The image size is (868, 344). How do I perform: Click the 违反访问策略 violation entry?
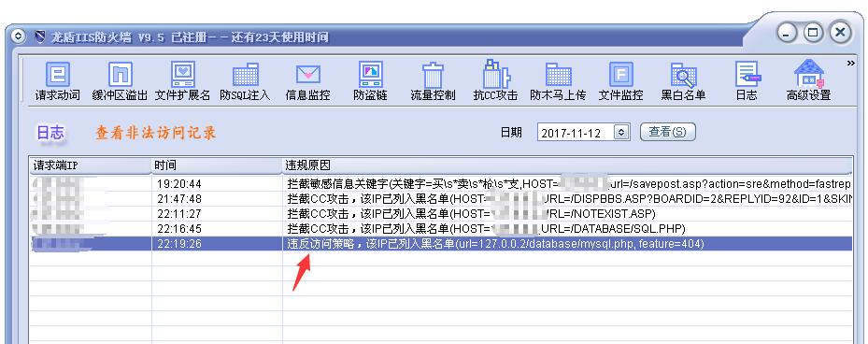[495, 244]
